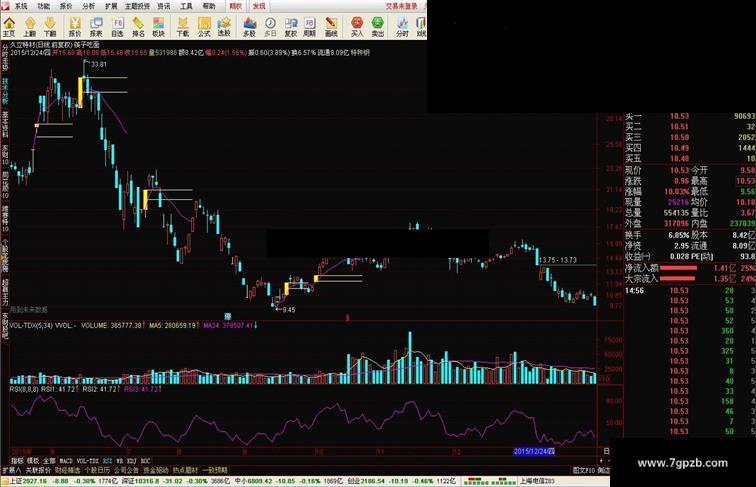
Task: Open the 资金驱动 capital flow tab
Action: click(x=156, y=470)
